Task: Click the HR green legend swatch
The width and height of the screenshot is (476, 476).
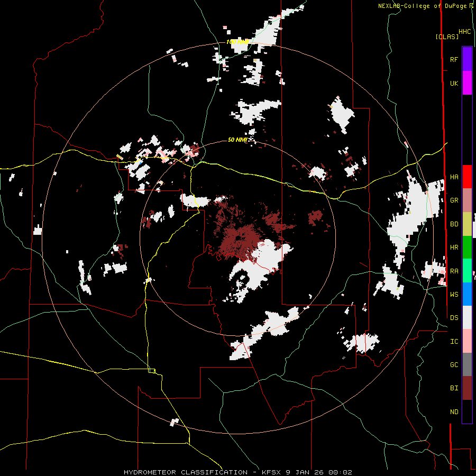Action: (x=467, y=248)
